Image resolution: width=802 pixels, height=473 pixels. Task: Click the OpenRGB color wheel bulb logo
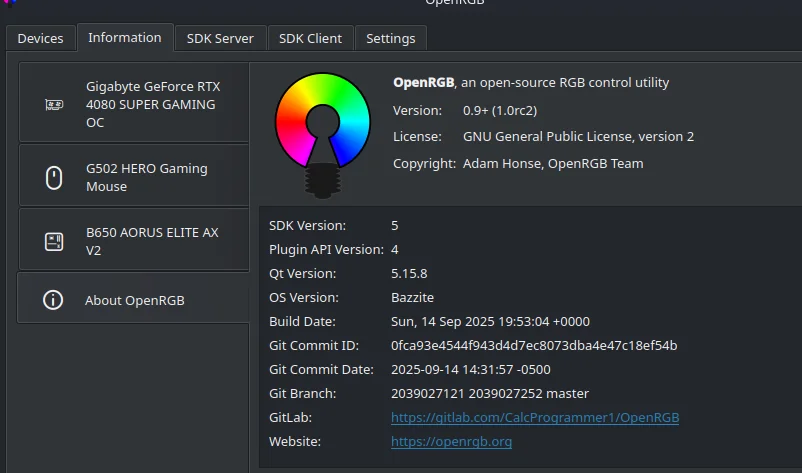[322, 135]
